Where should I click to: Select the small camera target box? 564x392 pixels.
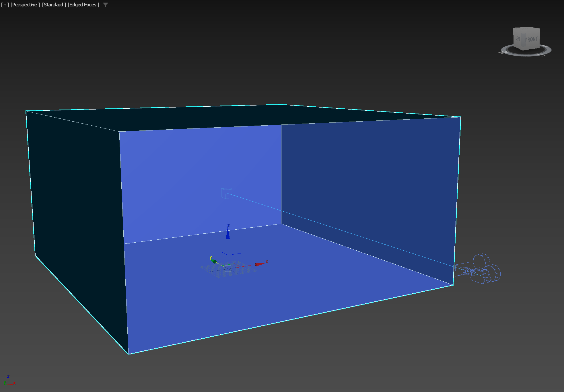[x=227, y=193]
